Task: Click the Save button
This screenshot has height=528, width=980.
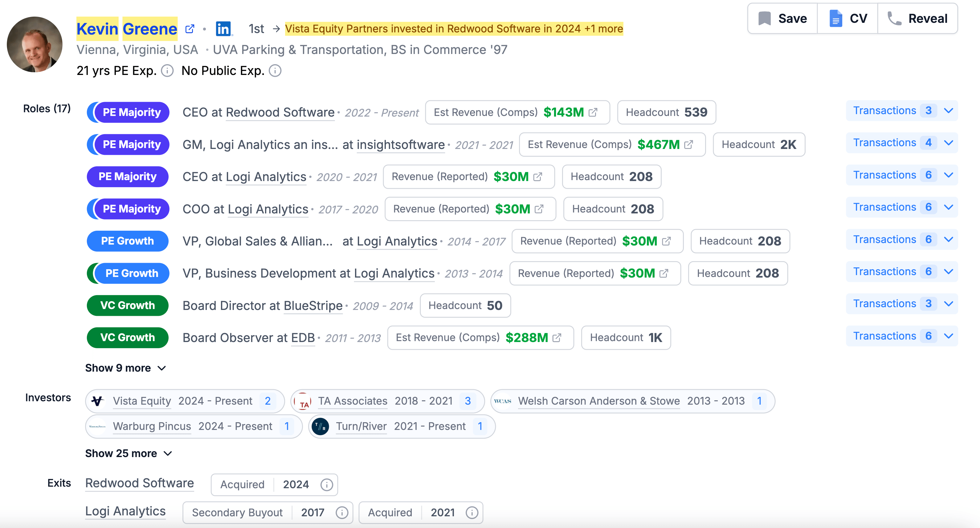Action: (782, 19)
